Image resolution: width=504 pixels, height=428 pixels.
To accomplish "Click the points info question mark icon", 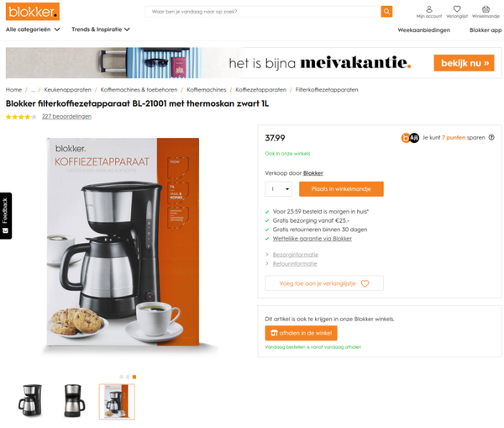I will [x=491, y=137].
